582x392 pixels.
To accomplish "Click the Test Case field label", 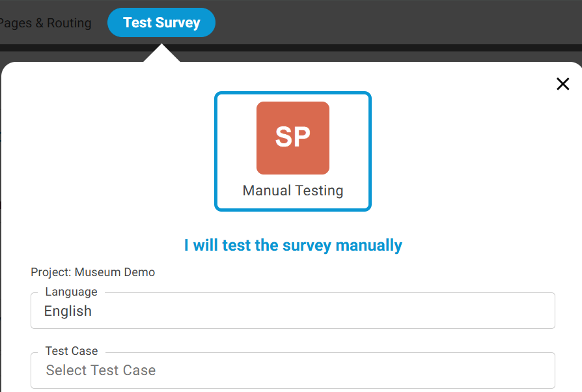I will pos(72,351).
